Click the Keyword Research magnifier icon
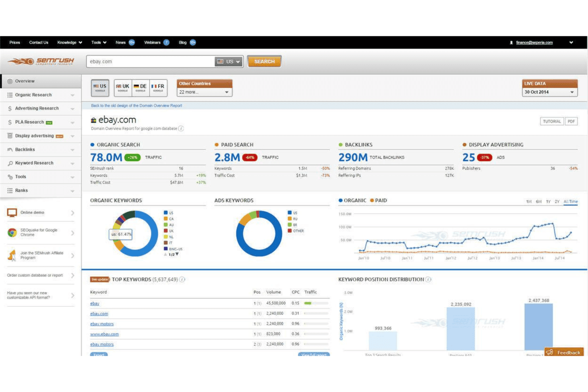Viewport: 588px width, 392px height. [x=10, y=163]
